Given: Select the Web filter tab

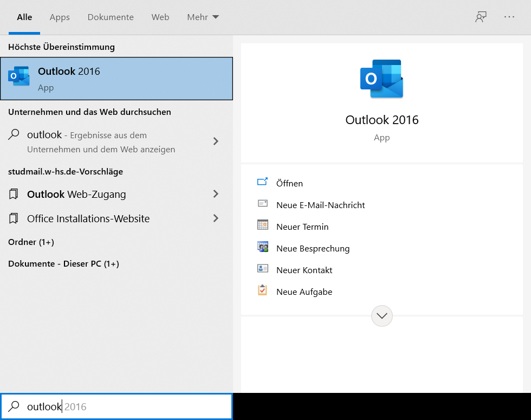Looking at the screenshot, I should pos(160,17).
